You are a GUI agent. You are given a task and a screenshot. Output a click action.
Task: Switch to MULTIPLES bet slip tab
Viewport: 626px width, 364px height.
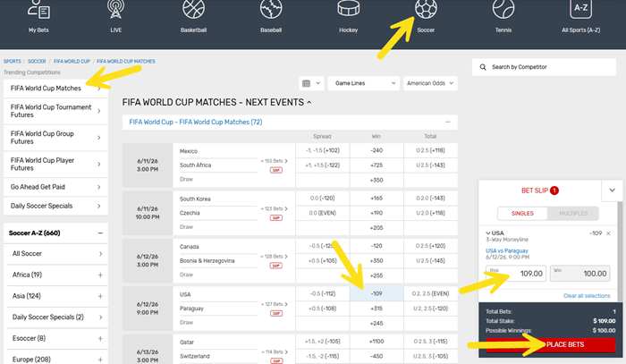click(x=573, y=214)
